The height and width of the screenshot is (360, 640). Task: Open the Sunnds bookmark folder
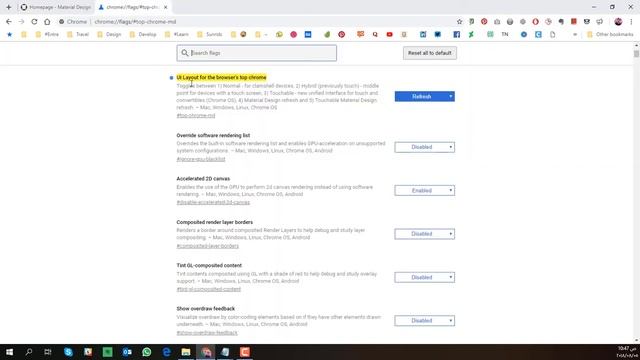209,35
